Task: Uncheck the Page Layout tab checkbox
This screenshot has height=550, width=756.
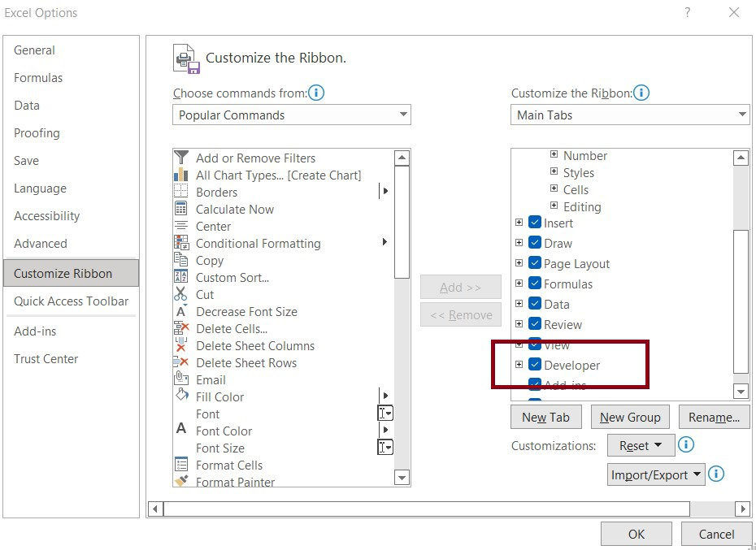Action: (535, 262)
